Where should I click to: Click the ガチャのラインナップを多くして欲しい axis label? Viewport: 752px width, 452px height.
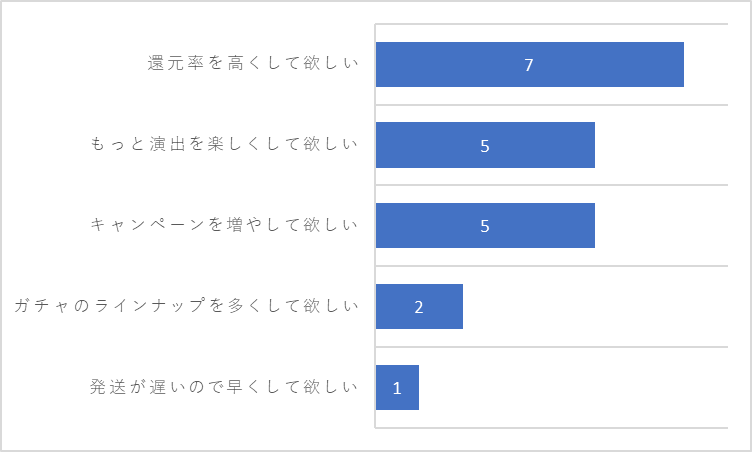[186, 305]
